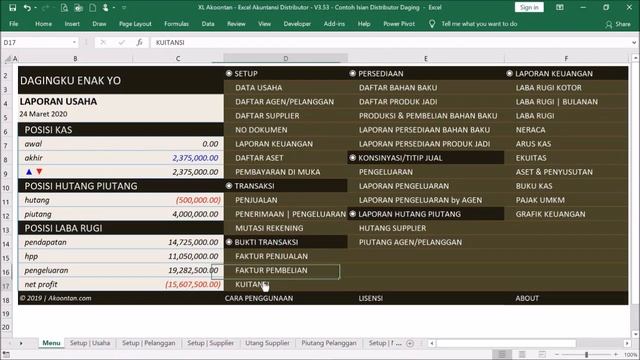Select the KONSINYASI/TITIP JUAL radio bullet
Viewport: 640px width, 360px height.
coord(353,158)
